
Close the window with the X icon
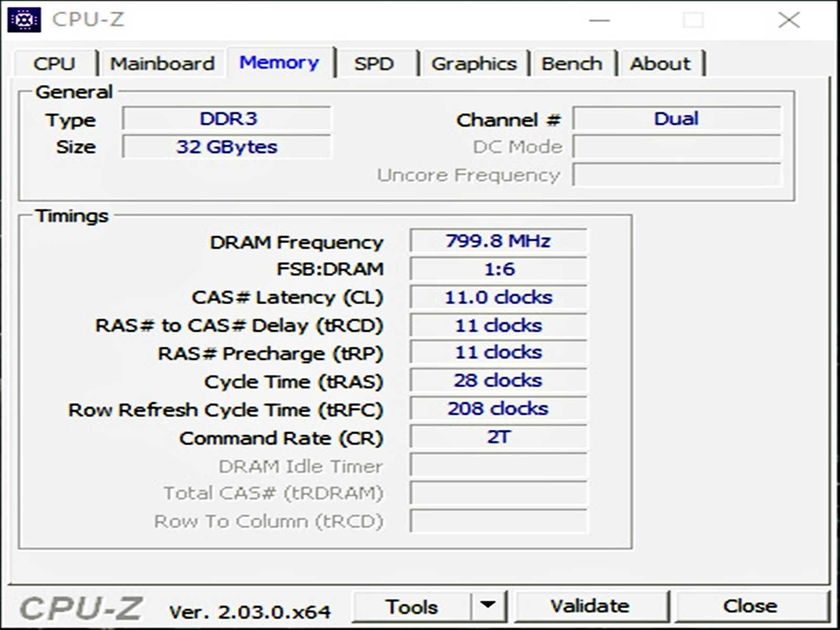click(789, 20)
